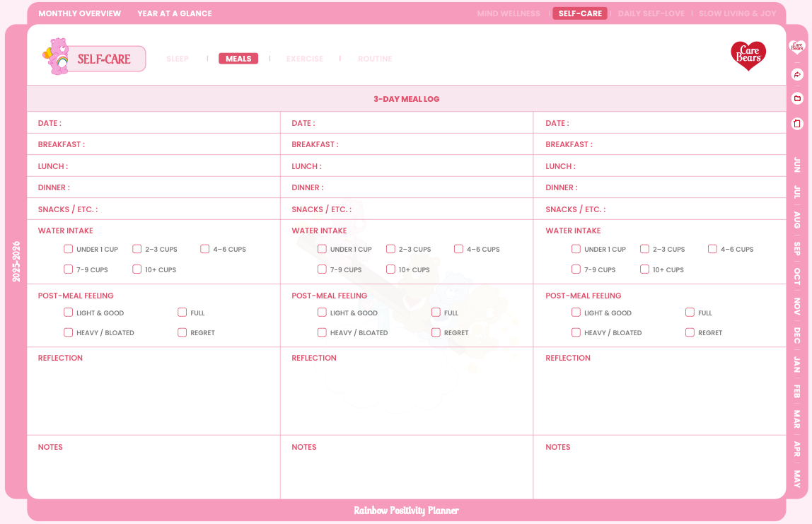This screenshot has width=812, height=524.
Task: Go to the FEB month tab
Action: (x=797, y=391)
